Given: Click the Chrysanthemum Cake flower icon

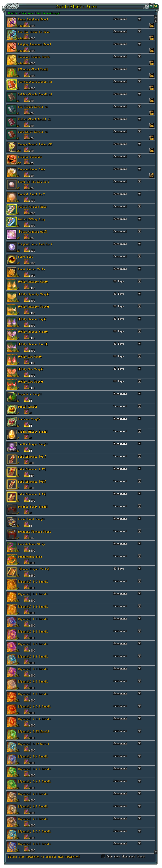Looking at the screenshot, I should tap(12, 172).
